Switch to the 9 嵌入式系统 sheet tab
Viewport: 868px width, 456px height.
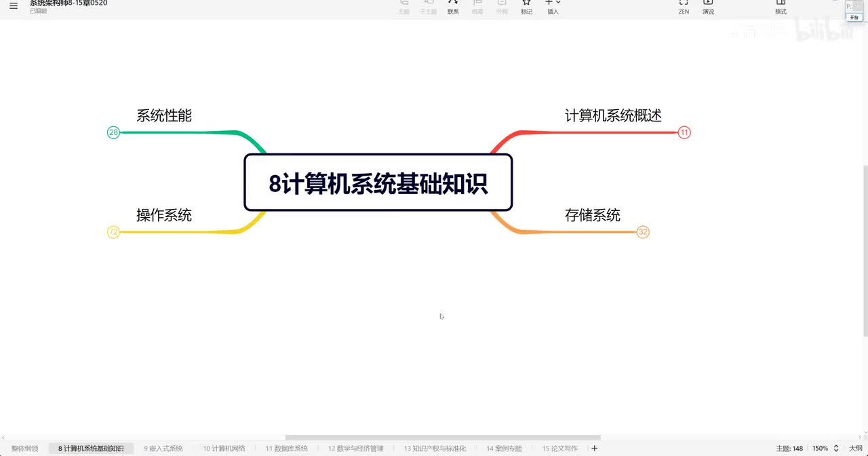tap(163, 449)
